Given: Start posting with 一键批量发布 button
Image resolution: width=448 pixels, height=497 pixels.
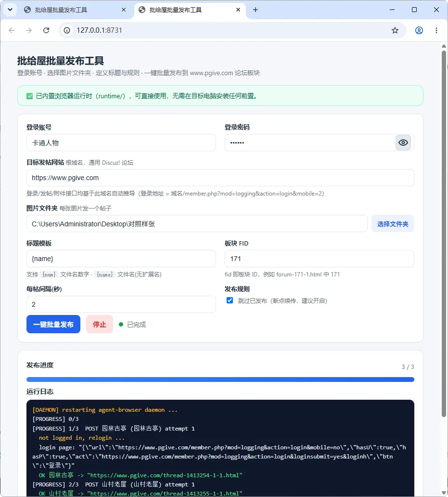Looking at the screenshot, I should click(53, 324).
